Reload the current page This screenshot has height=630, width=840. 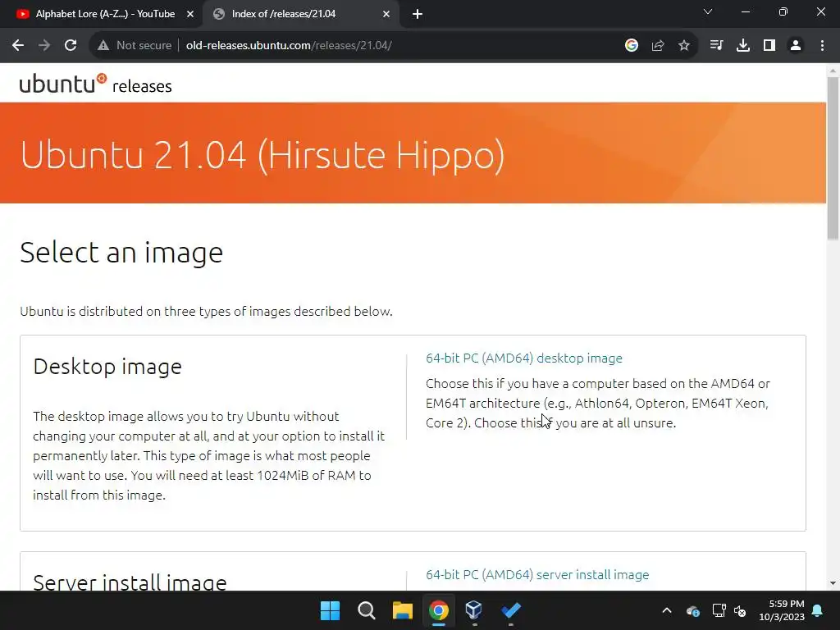point(71,46)
